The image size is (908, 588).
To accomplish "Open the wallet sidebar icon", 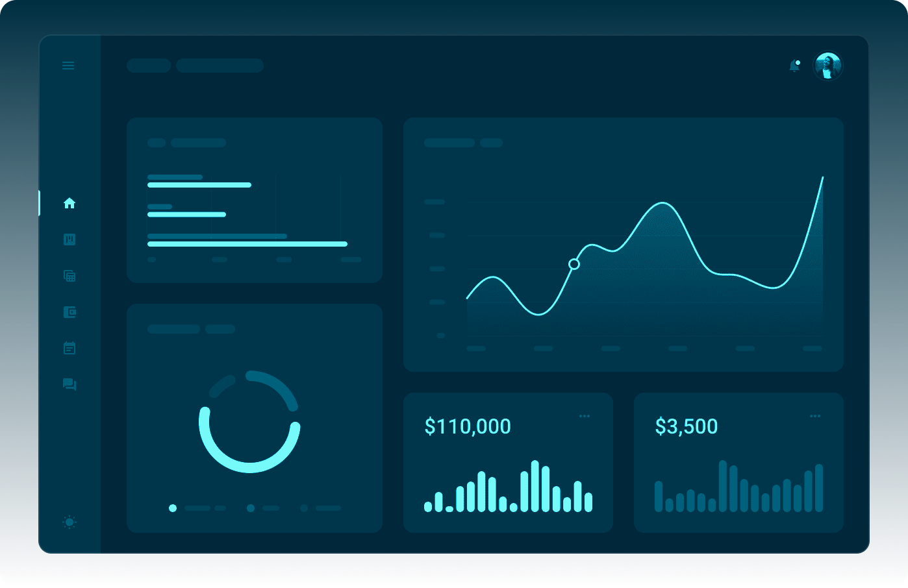I will point(69,312).
